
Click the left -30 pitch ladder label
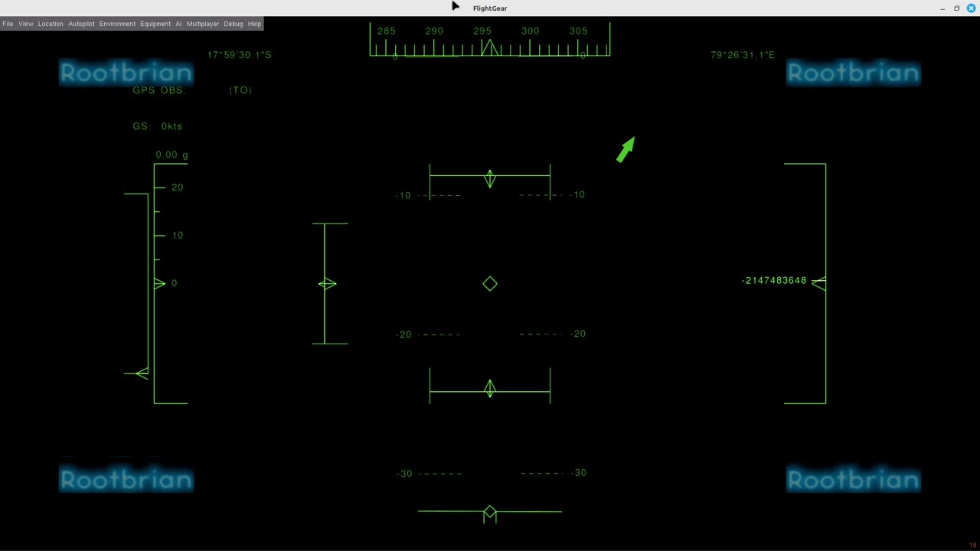[x=404, y=474]
